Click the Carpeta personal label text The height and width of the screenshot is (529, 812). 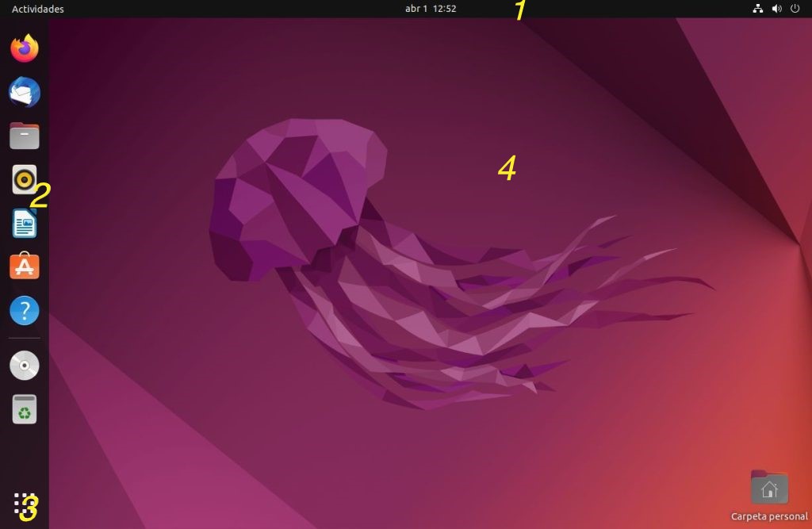pyautogui.click(x=768, y=516)
